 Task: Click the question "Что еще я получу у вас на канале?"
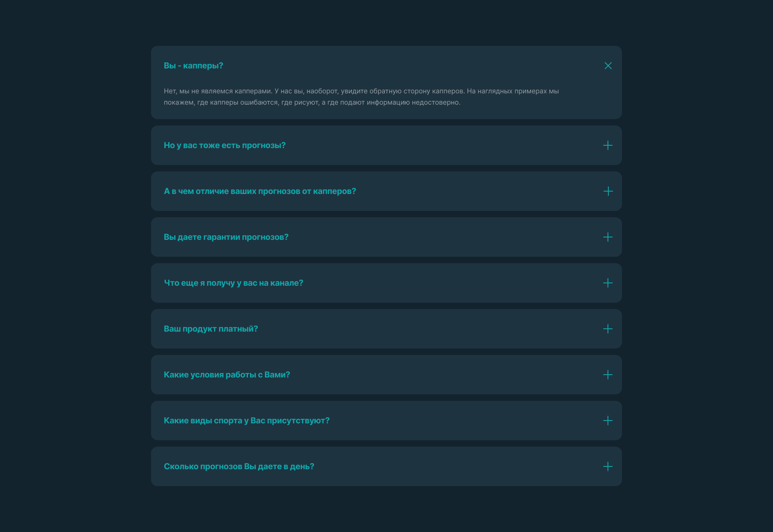pos(233,283)
